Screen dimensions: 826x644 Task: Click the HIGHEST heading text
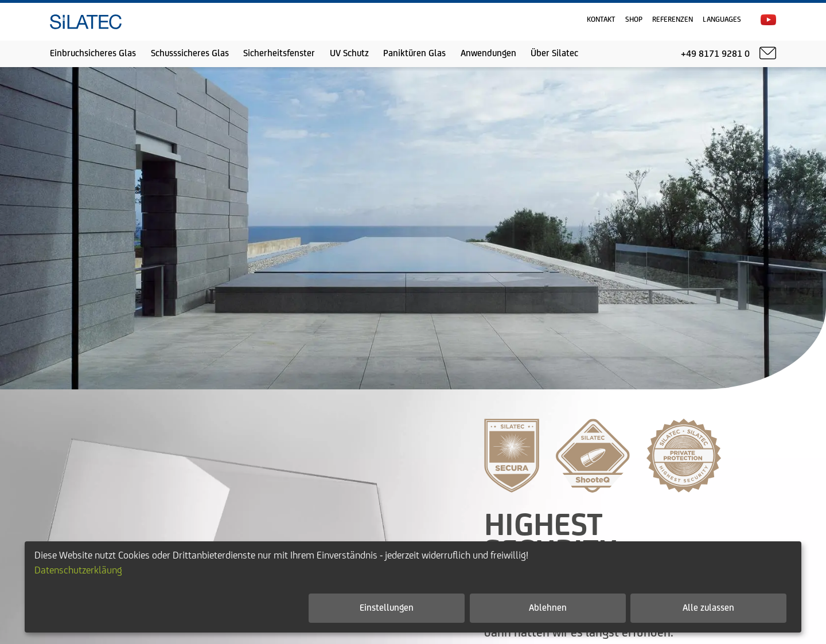(543, 525)
